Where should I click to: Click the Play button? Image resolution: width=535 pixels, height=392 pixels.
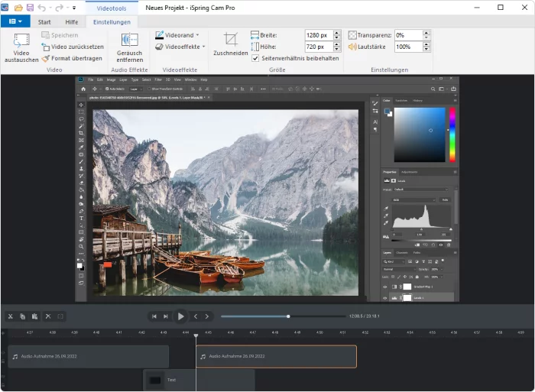181,316
